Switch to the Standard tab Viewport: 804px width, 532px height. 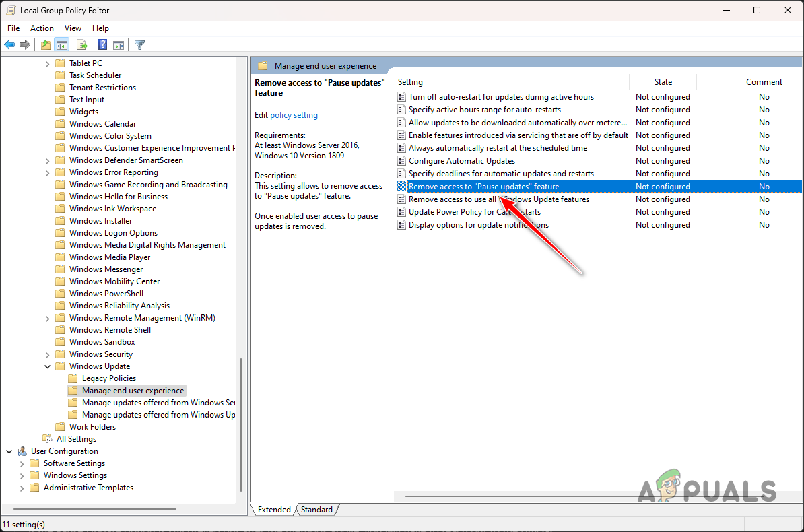click(317, 509)
